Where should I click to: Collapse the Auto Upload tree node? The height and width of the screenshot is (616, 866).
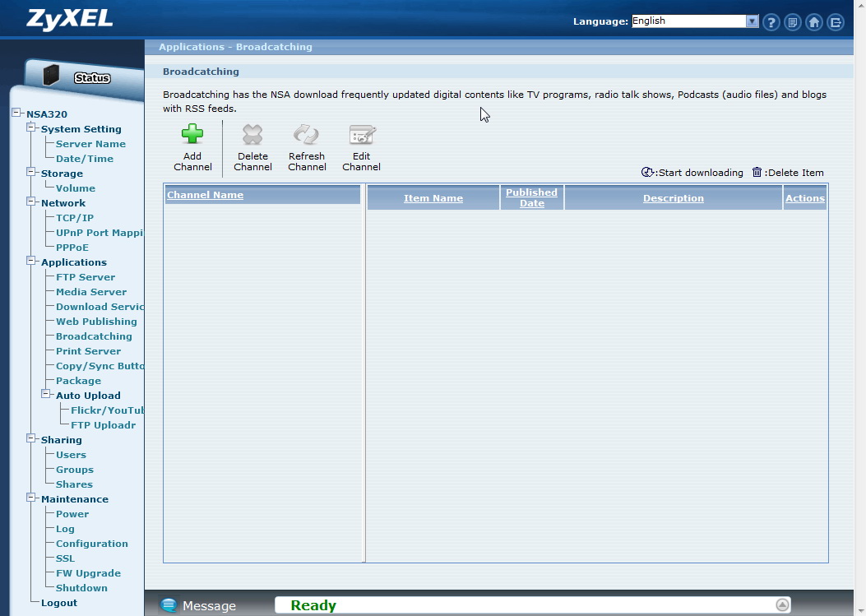tap(46, 394)
